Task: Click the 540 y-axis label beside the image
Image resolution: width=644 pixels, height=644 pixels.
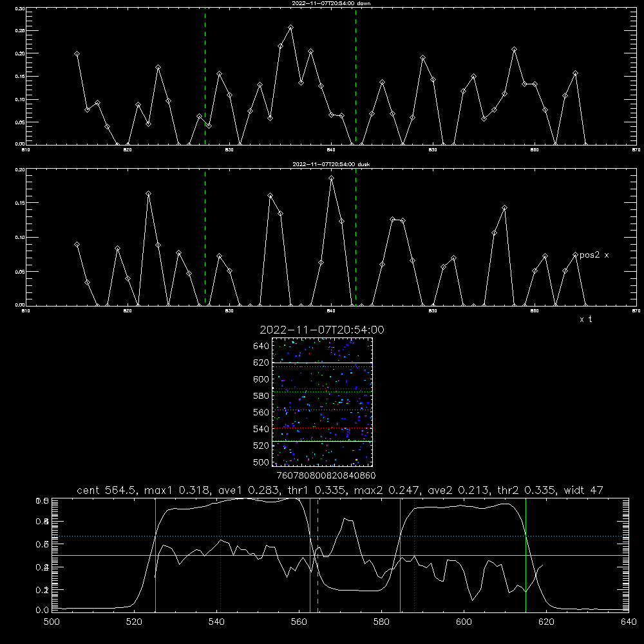Action: click(261, 429)
